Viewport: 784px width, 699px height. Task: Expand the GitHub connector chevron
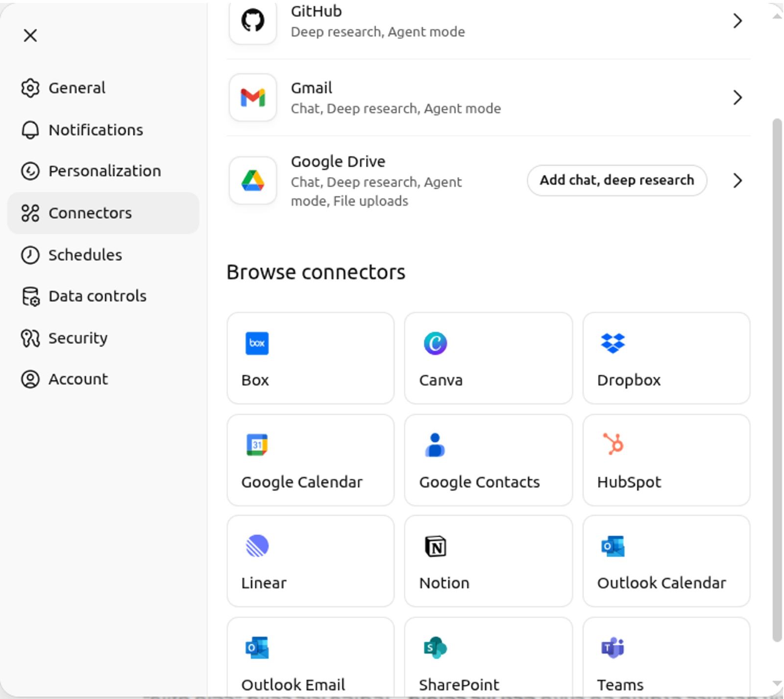coord(737,21)
